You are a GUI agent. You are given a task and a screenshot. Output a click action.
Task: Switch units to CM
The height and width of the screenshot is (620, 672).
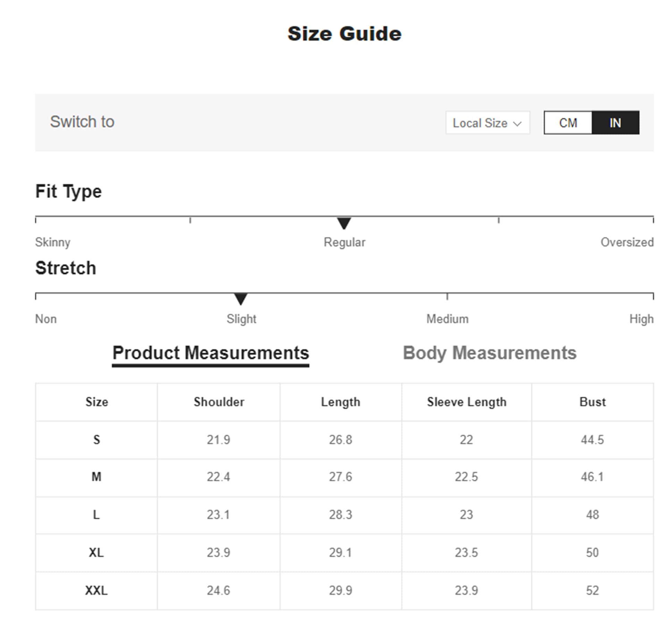click(568, 123)
